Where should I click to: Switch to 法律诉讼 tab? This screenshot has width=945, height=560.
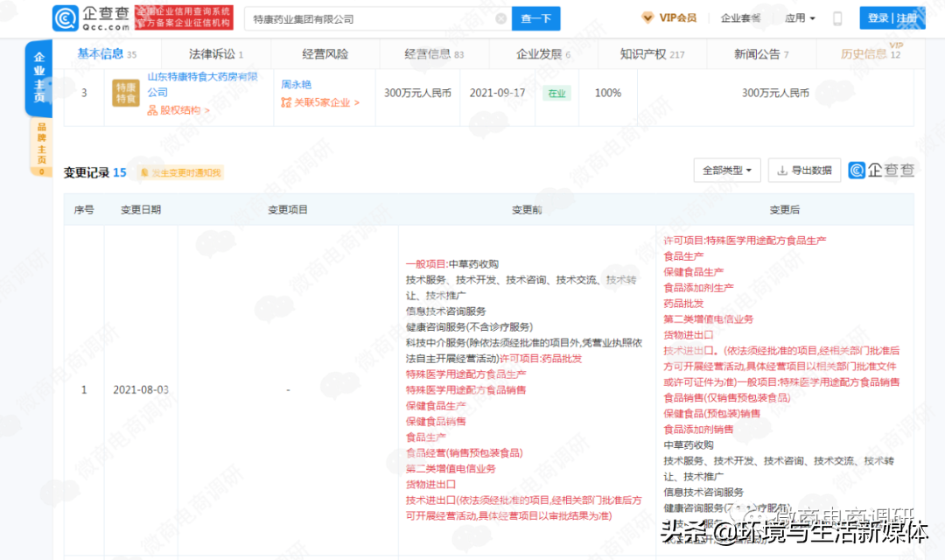click(x=216, y=53)
